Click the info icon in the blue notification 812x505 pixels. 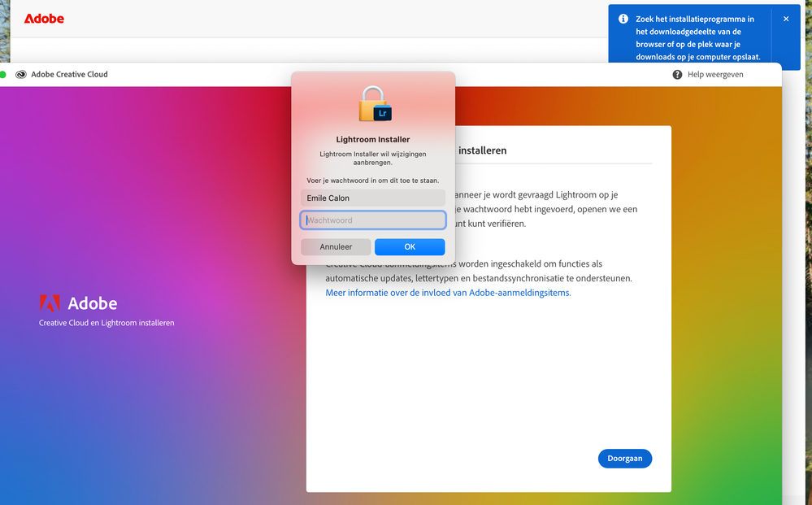click(x=623, y=19)
